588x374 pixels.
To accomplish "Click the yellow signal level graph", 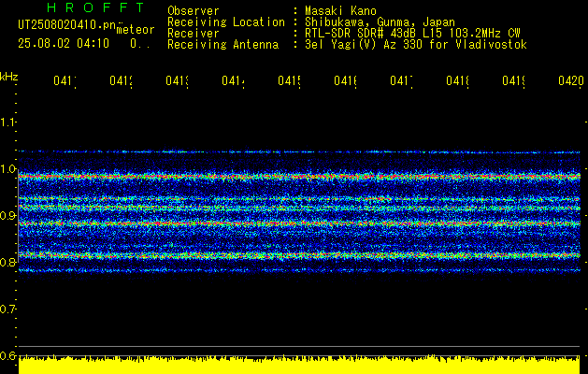I will 299,365.
